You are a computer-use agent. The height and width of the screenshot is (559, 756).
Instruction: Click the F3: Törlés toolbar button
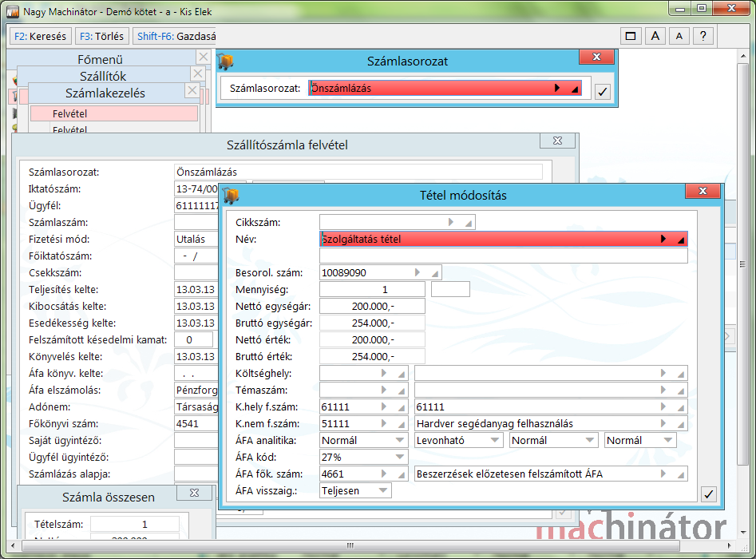(x=101, y=36)
